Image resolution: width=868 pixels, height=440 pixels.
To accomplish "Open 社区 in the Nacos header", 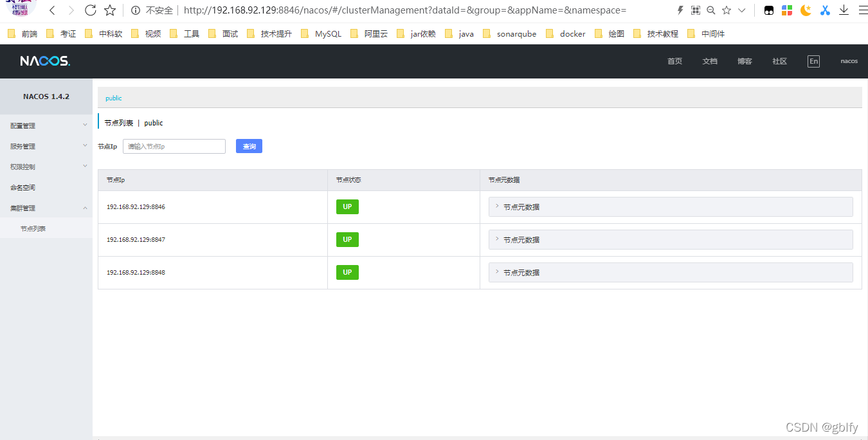I will click(x=779, y=61).
